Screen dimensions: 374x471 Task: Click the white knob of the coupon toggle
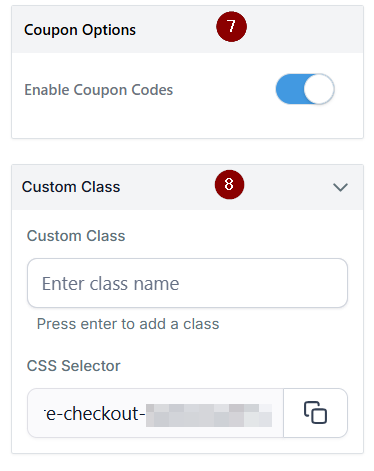point(319,89)
